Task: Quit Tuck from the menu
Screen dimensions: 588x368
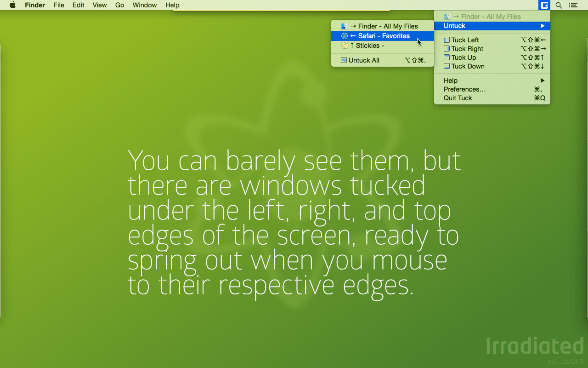Action: click(x=458, y=98)
